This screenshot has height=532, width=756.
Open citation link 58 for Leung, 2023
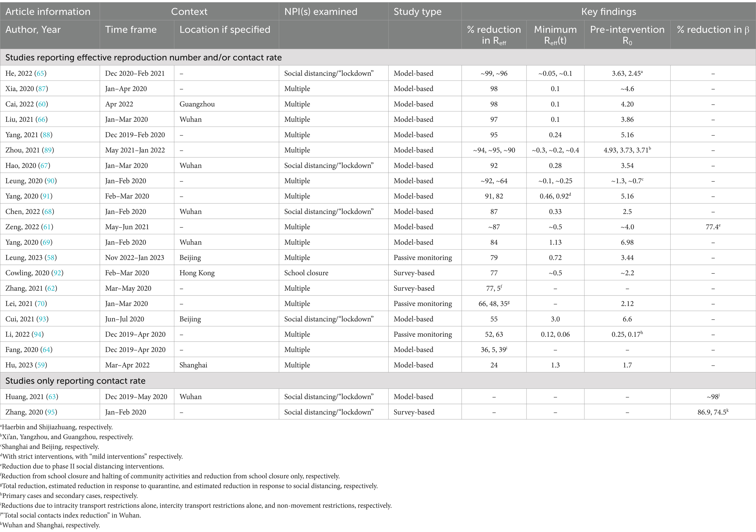[51, 258]
